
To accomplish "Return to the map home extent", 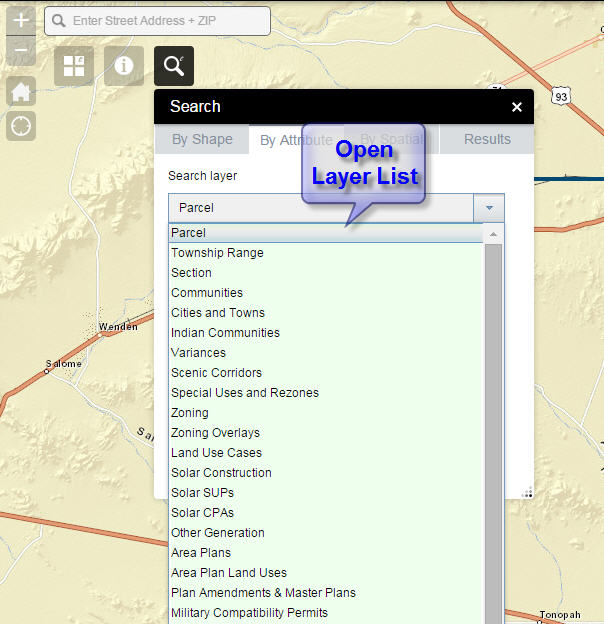I will pyautogui.click(x=21, y=91).
